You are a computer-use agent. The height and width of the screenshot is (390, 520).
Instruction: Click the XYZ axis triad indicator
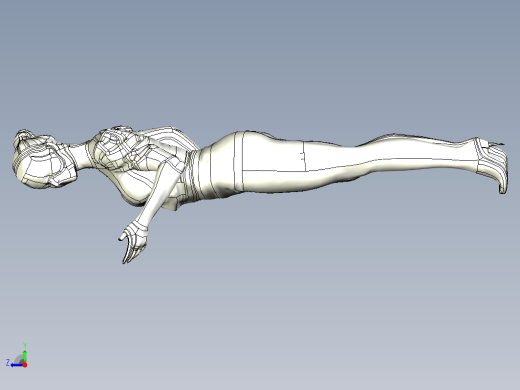(x=17, y=356)
